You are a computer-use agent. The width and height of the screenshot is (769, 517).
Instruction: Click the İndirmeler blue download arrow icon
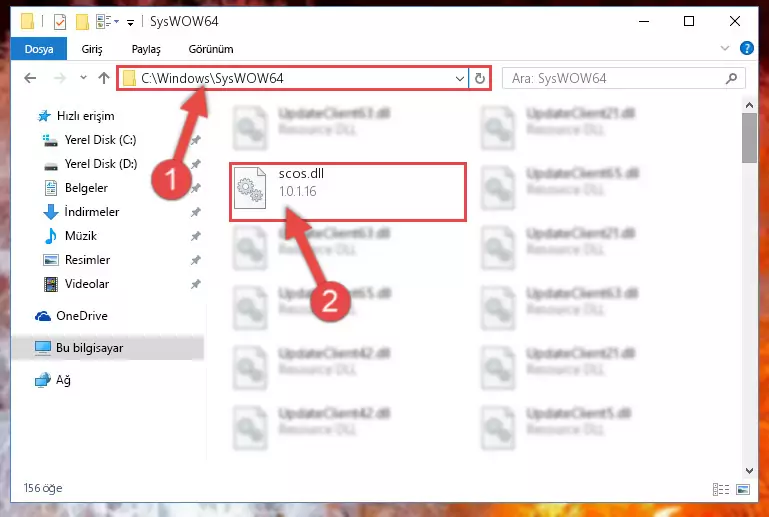(51, 212)
